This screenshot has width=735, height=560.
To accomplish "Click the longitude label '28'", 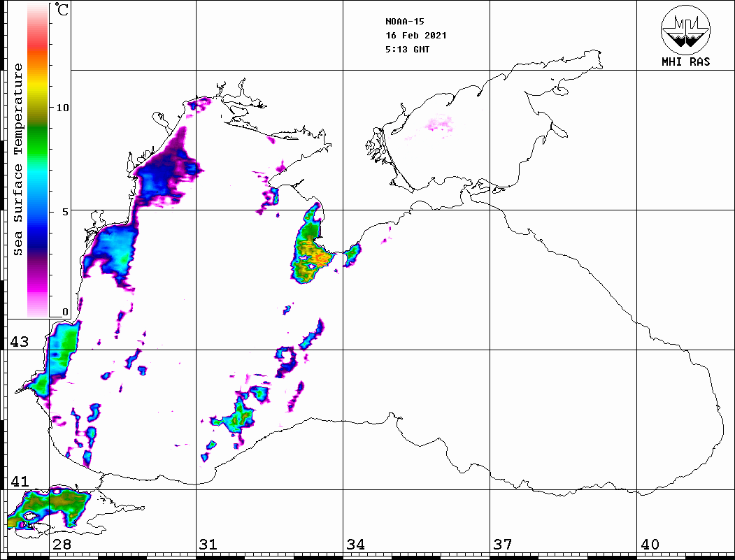I will [62, 545].
